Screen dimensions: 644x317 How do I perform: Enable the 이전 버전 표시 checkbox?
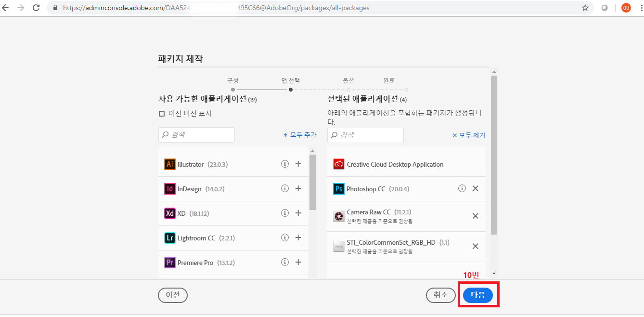(162, 114)
